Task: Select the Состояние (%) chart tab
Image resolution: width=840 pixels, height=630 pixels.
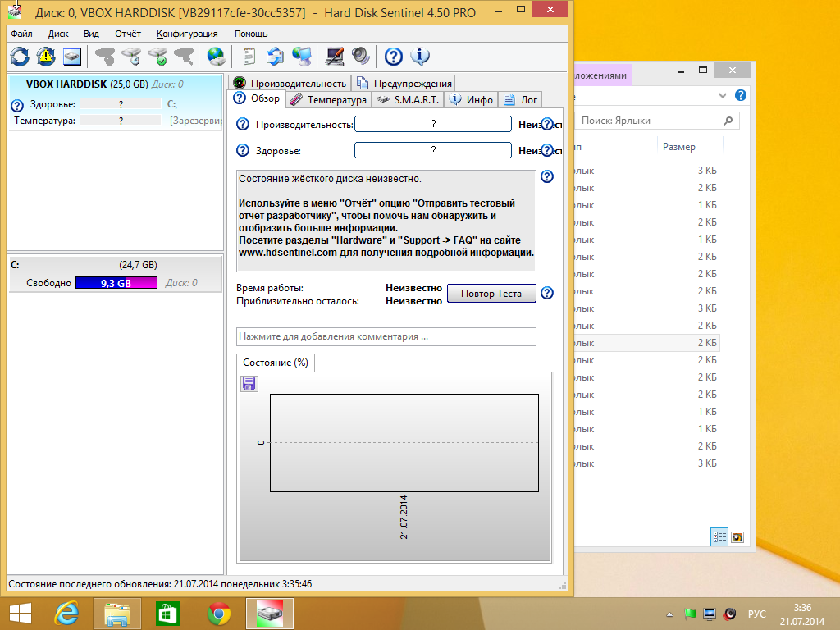Action: pos(276,363)
